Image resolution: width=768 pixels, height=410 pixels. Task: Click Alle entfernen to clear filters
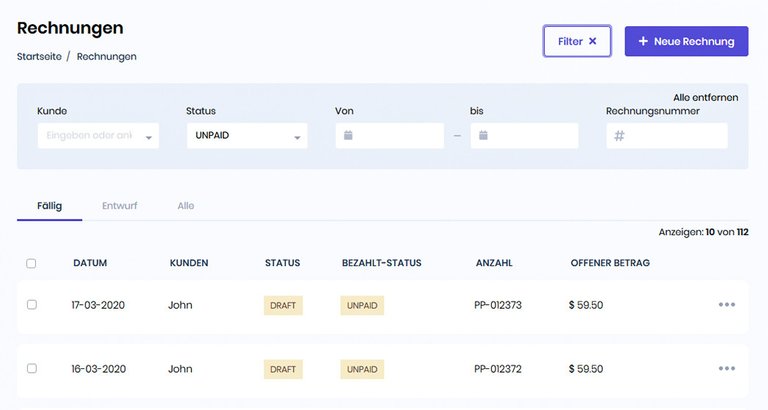point(705,97)
